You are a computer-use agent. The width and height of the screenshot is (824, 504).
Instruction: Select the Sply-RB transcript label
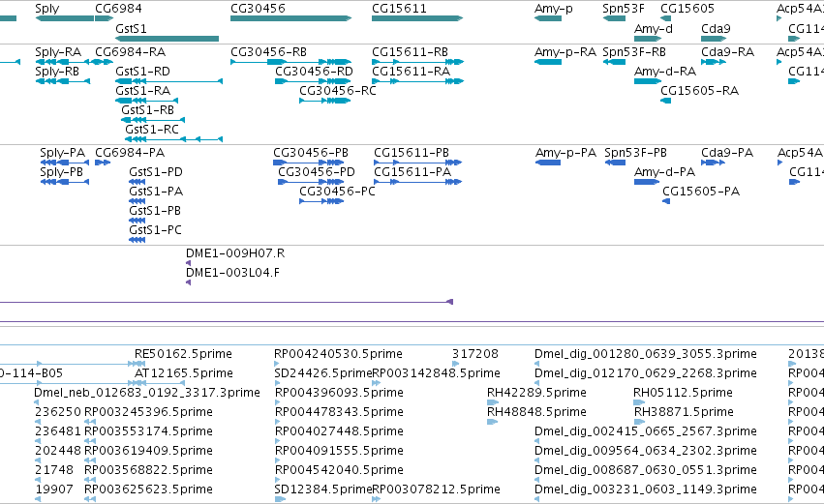tap(57, 72)
